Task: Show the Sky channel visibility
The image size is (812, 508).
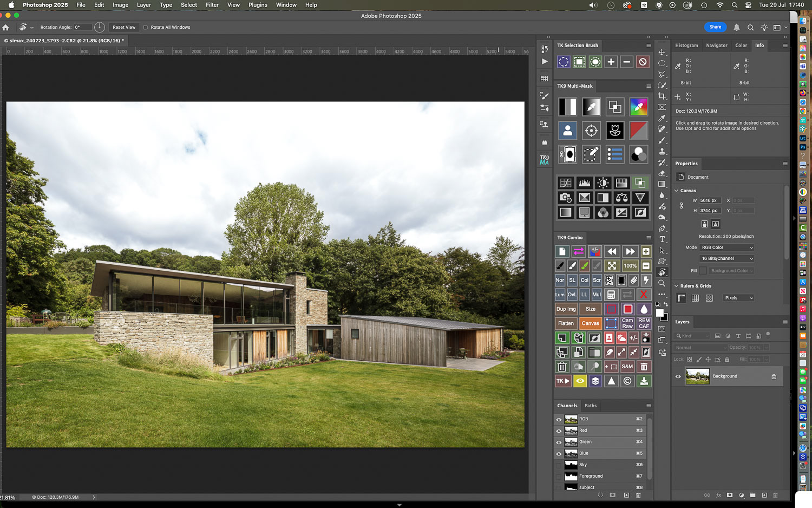Action: (559, 465)
